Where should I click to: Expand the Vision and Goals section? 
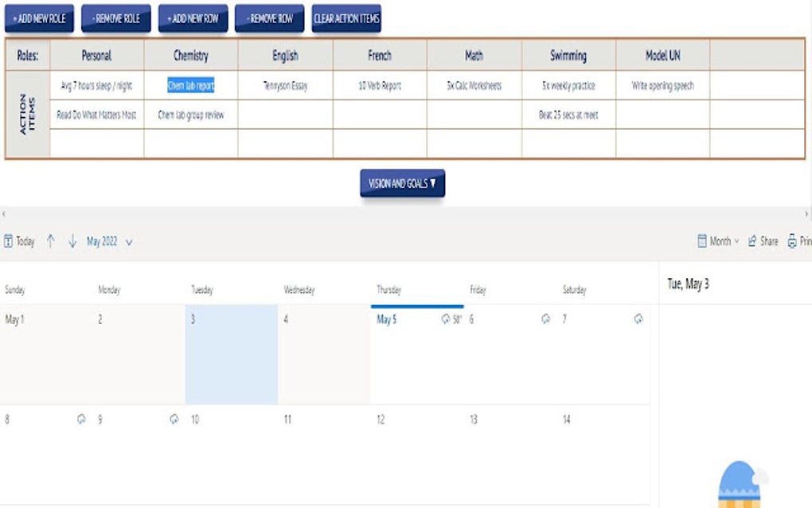click(403, 182)
